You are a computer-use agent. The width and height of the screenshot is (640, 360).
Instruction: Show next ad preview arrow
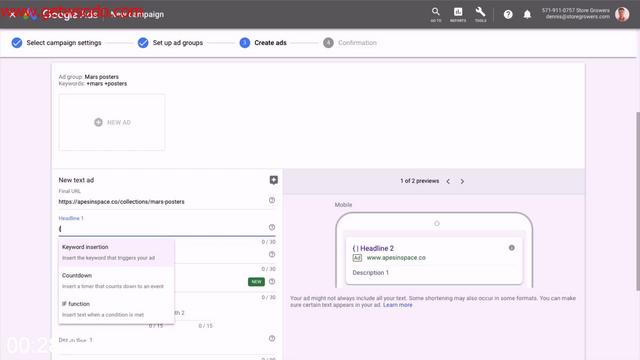coord(462,181)
